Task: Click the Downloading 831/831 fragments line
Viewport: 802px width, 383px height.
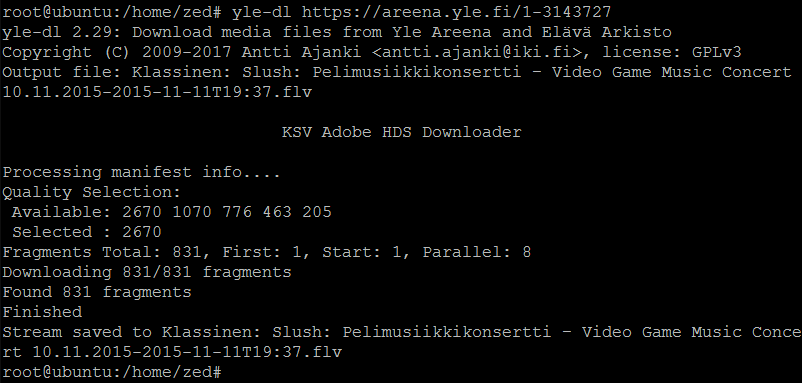Action: click(147, 272)
